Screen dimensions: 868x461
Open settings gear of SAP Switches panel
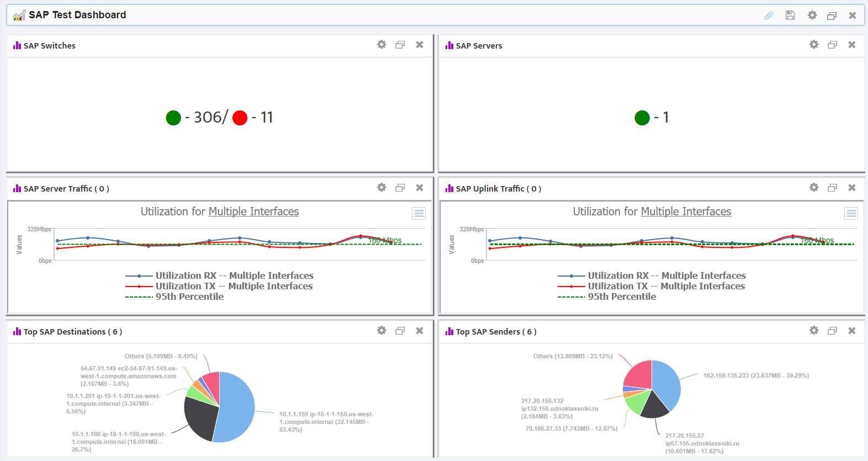[x=382, y=45]
